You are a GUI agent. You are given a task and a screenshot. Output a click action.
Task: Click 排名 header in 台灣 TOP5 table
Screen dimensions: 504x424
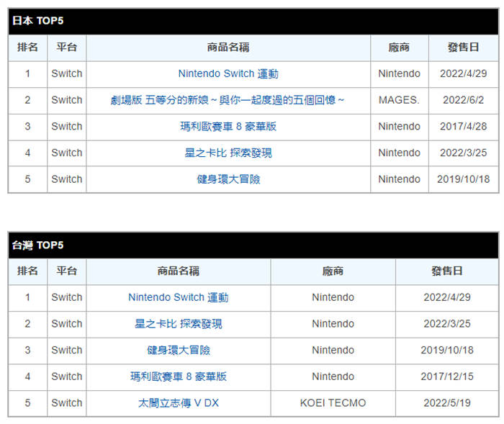click(27, 271)
